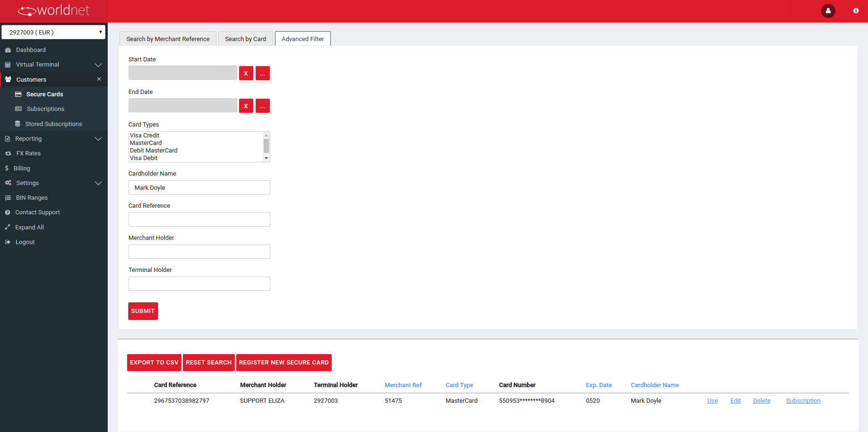Click the Subscriptions newspaper icon

pyautogui.click(x=18, y=109)
